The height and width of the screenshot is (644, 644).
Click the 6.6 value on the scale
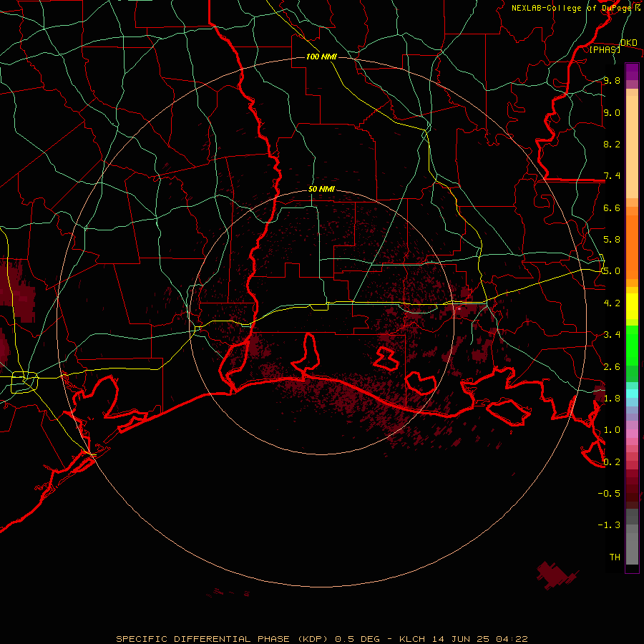point(612,208)
